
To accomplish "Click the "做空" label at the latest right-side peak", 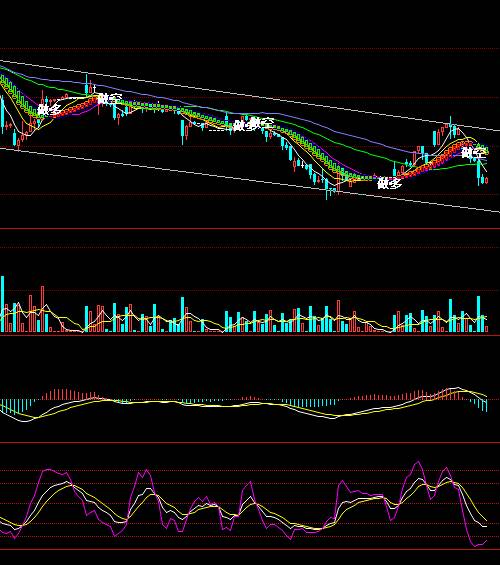I will pyautogui.click(x=473, y=153).
